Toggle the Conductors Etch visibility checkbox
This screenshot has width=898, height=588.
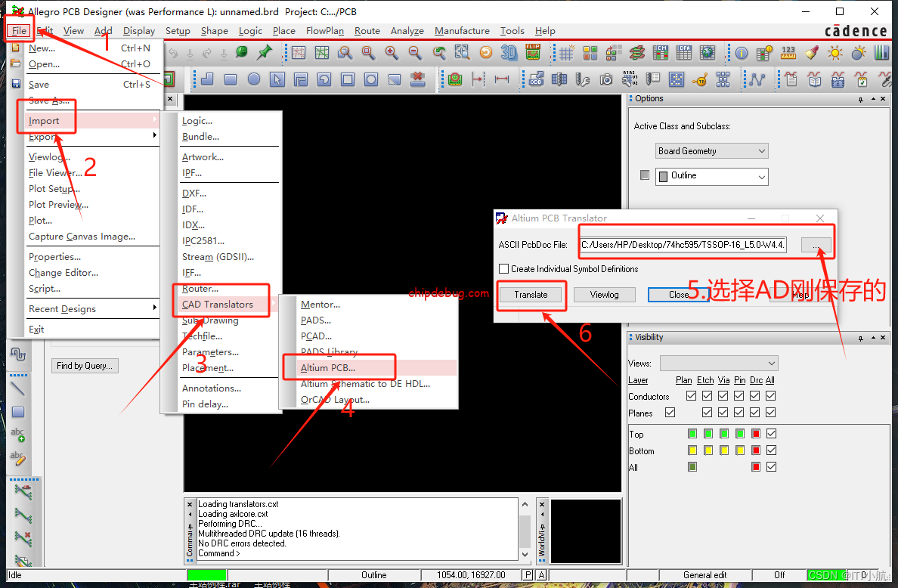pyautogui.click(x=707, y=396)
